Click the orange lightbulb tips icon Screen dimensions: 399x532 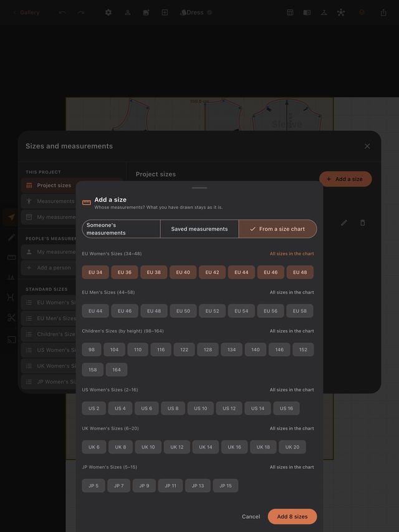(362, 12)
